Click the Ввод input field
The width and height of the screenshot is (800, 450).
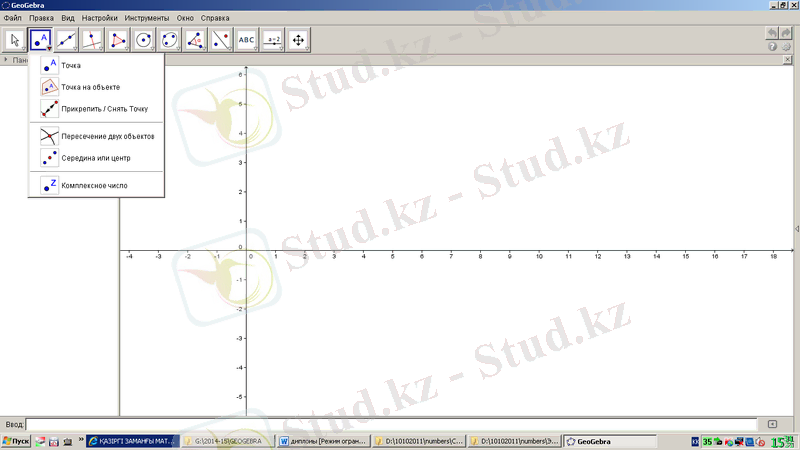(x=391, y=424)
